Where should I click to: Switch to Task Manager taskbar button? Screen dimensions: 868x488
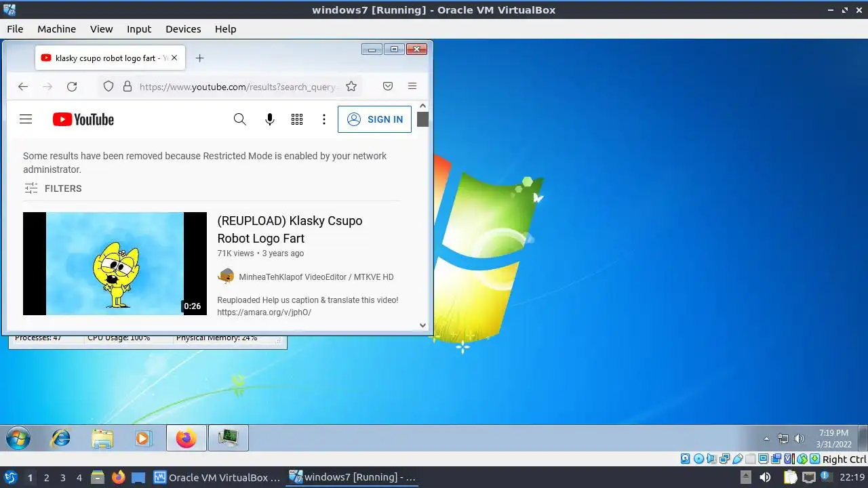(x=229, y=439)
